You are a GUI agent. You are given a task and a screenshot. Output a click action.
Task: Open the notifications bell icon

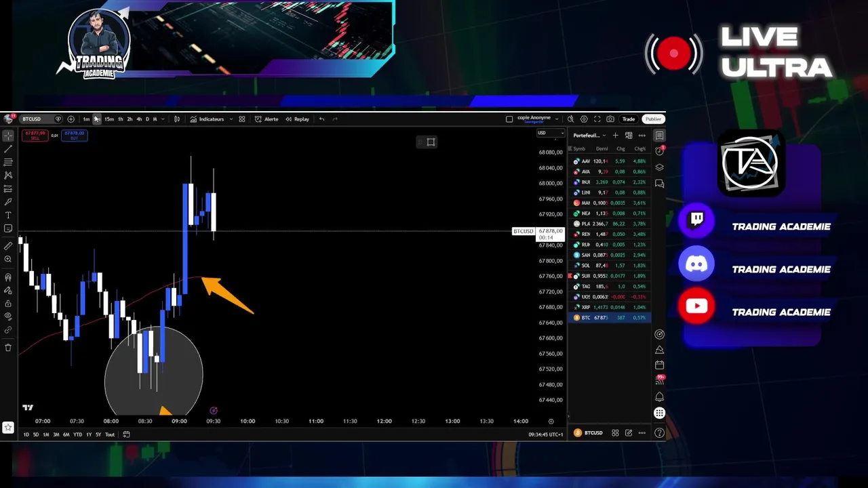coord(659,397)
